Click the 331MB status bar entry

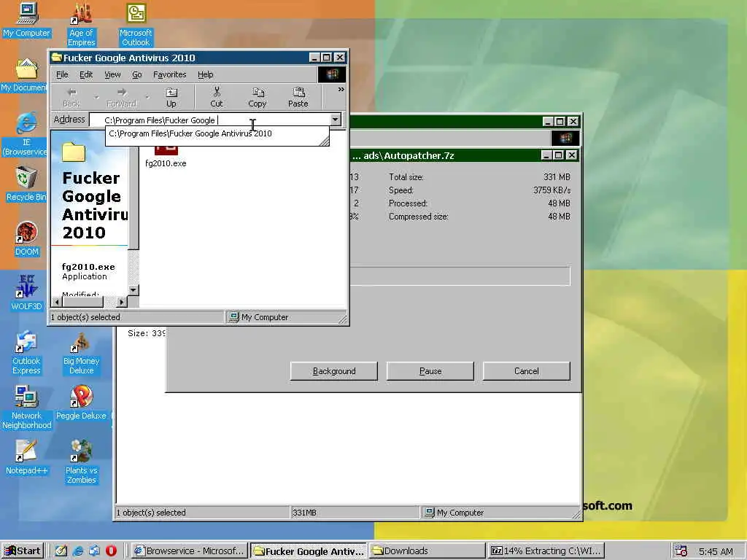[x=355, y=513]
